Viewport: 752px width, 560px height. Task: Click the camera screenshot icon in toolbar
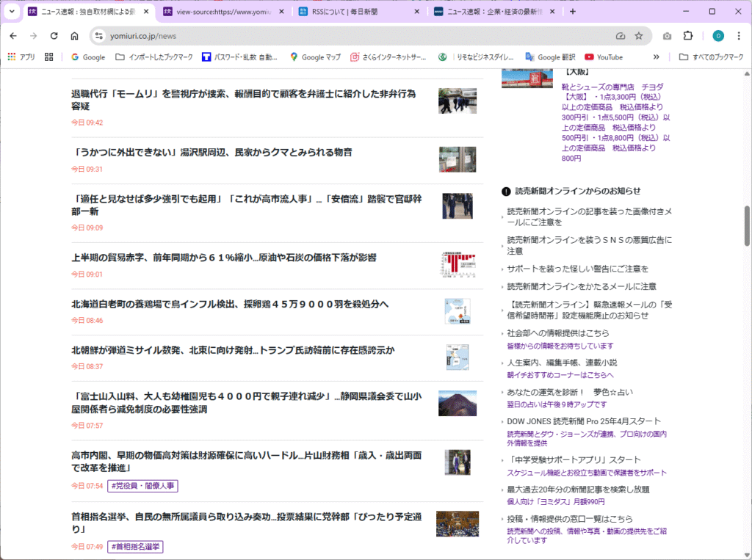(x=667, y=36)
